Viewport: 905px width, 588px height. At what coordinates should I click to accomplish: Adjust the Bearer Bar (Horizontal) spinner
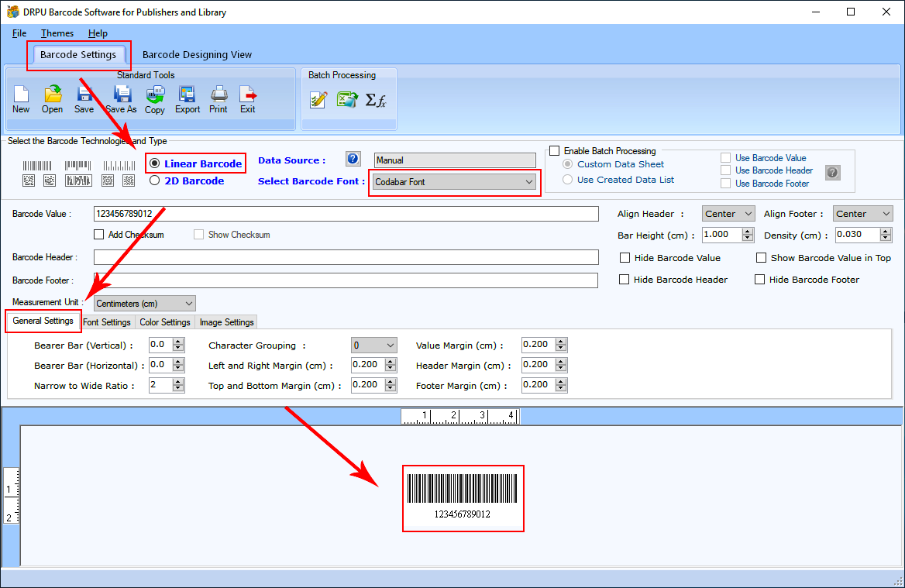point(178,365)
